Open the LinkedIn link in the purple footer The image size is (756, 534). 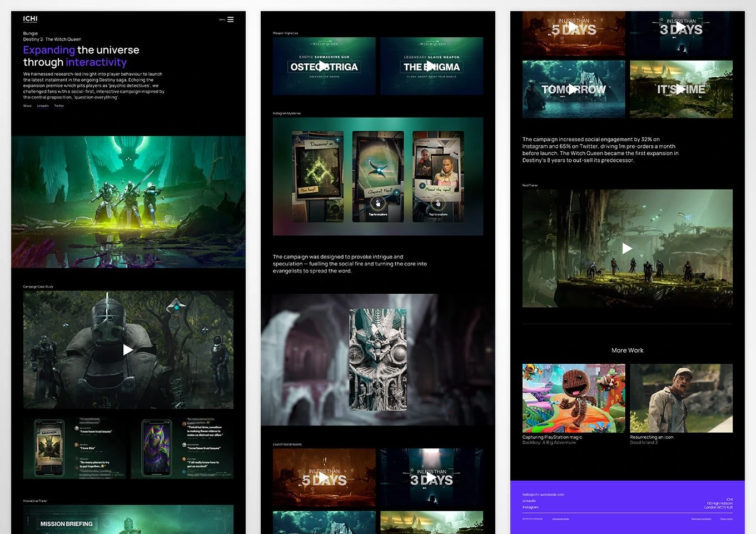click(529, 501)
